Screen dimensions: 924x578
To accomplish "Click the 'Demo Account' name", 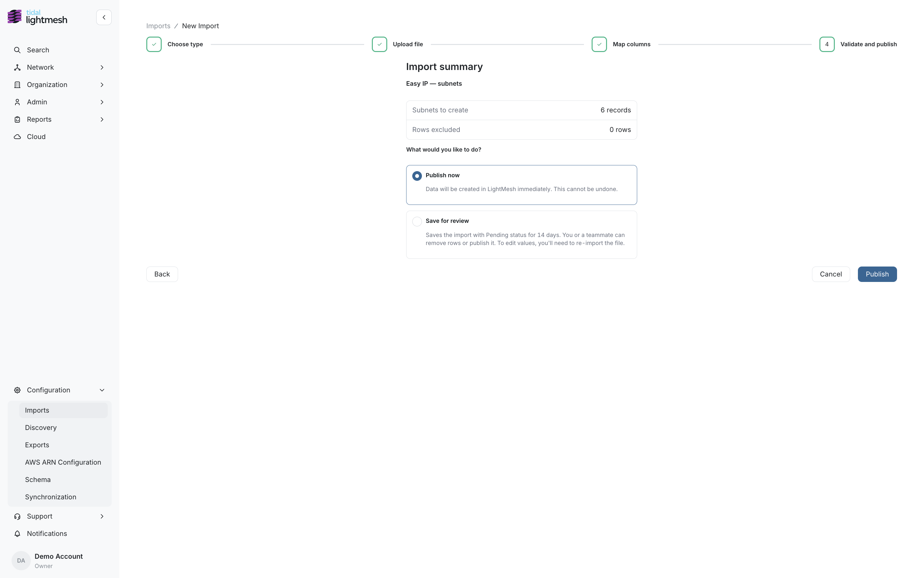I will tap(58, 556).
